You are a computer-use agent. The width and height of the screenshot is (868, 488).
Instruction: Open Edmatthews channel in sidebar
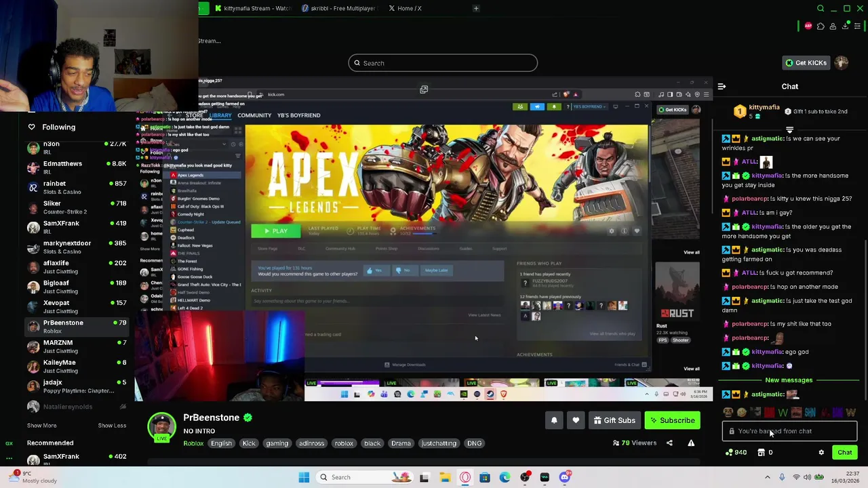coord(77,167)
